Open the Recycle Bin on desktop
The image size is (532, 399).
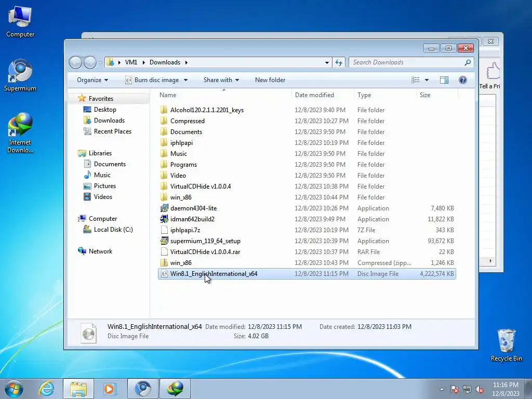click(506, 345)
